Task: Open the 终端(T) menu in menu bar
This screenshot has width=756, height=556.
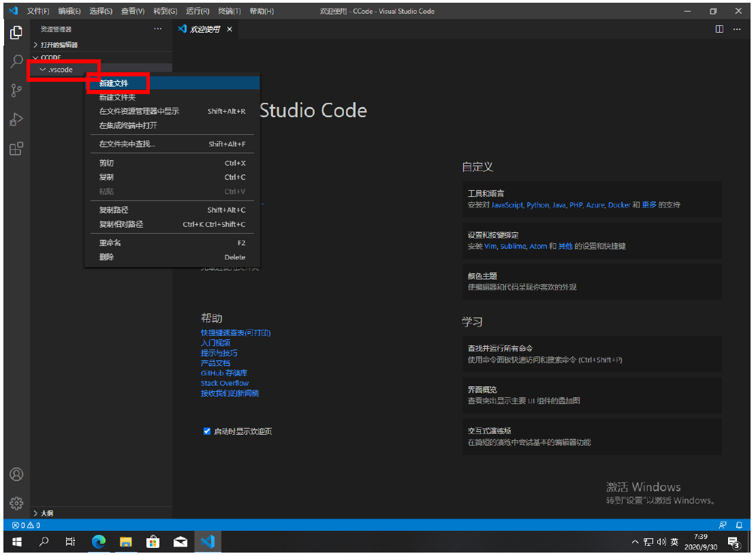Action: click(229, 12)
